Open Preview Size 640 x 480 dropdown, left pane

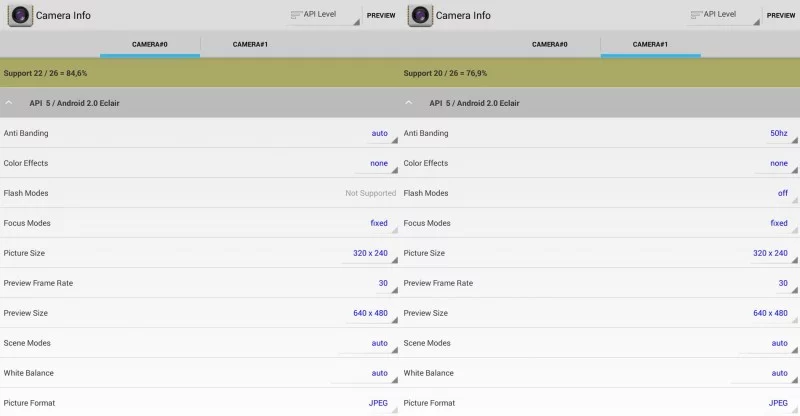tap(372, 314)
